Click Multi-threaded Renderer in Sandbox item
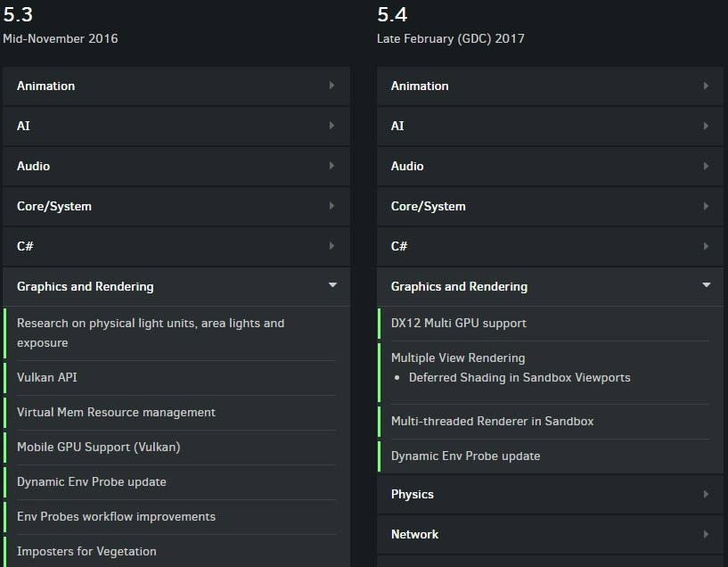 pyautogui.click(x=492, y=421)
